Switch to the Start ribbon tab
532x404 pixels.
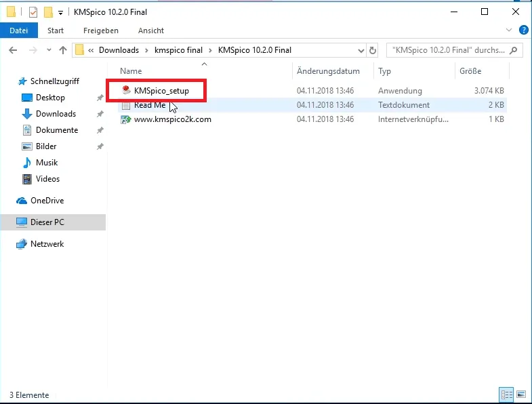tap(56, 31)
